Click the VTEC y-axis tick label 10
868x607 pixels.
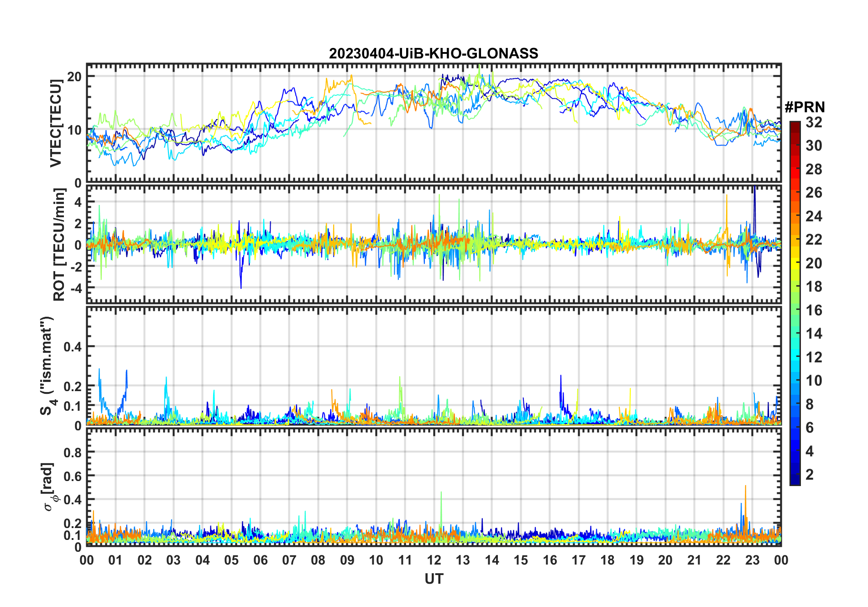(74, 130)
